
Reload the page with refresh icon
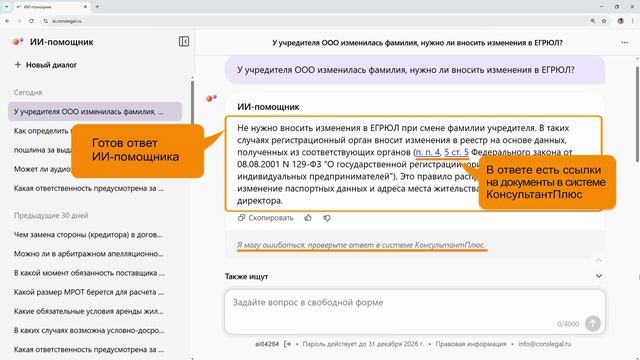(x=31, y=21)
